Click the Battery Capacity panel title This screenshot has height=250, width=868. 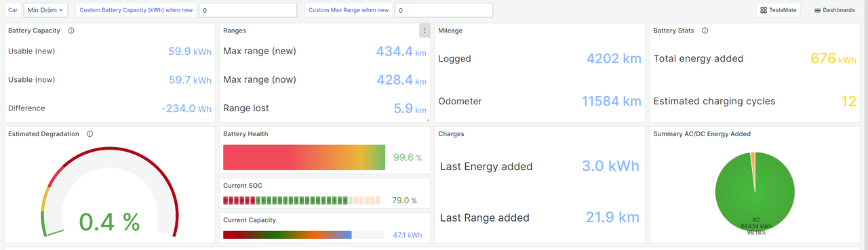point(34,30)
